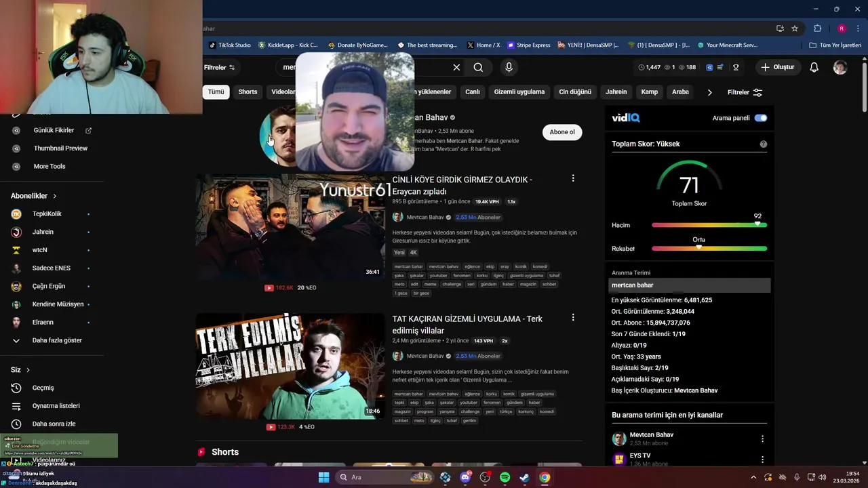Viewport: 868px width, 488px height.
Task: Open the account avatar menu
Action: point(840,67)
